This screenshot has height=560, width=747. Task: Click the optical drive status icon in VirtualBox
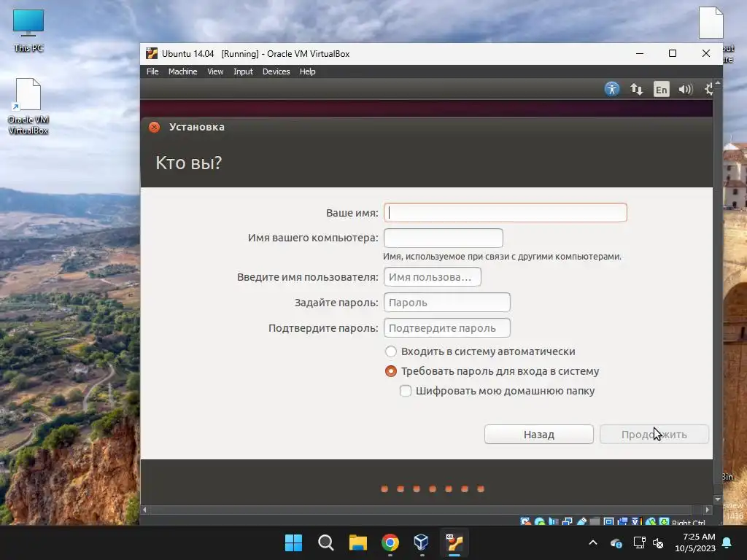(x=540, y=522)
